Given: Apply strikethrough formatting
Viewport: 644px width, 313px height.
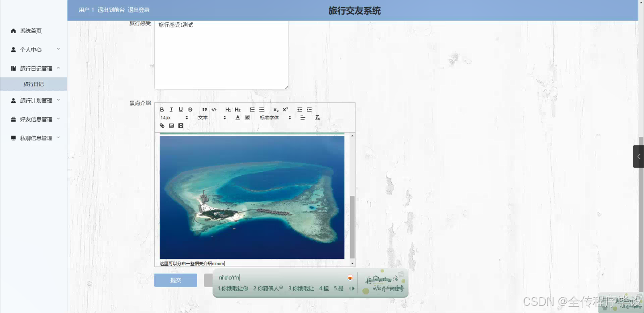Looking at the screenshot, I should pyautogui.click(x=190, y=110).
